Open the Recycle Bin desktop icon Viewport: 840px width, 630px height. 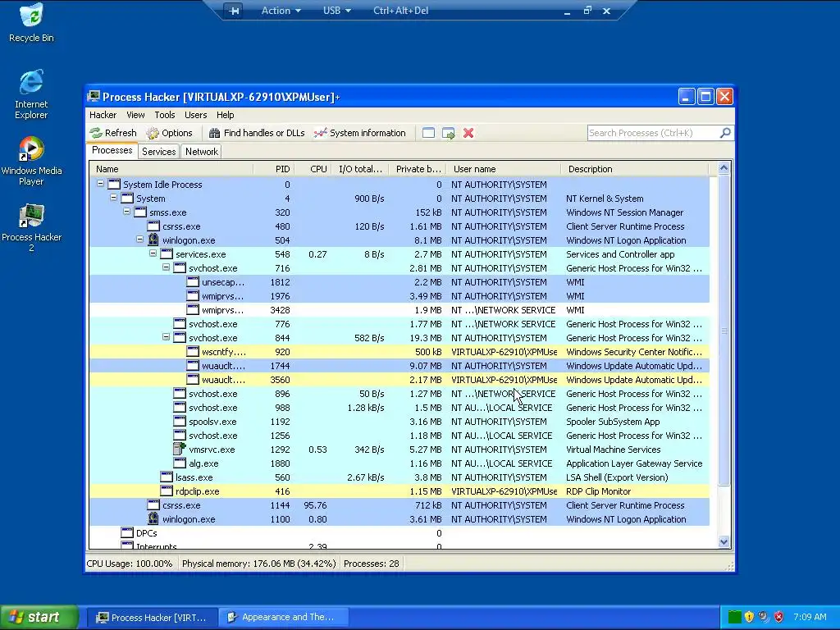32,22
